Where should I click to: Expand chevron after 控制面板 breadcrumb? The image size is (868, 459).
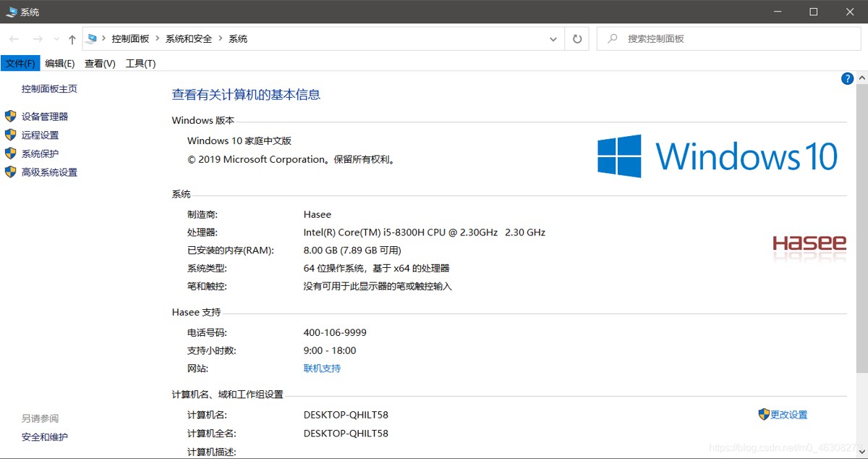click(x=158, y=39)
